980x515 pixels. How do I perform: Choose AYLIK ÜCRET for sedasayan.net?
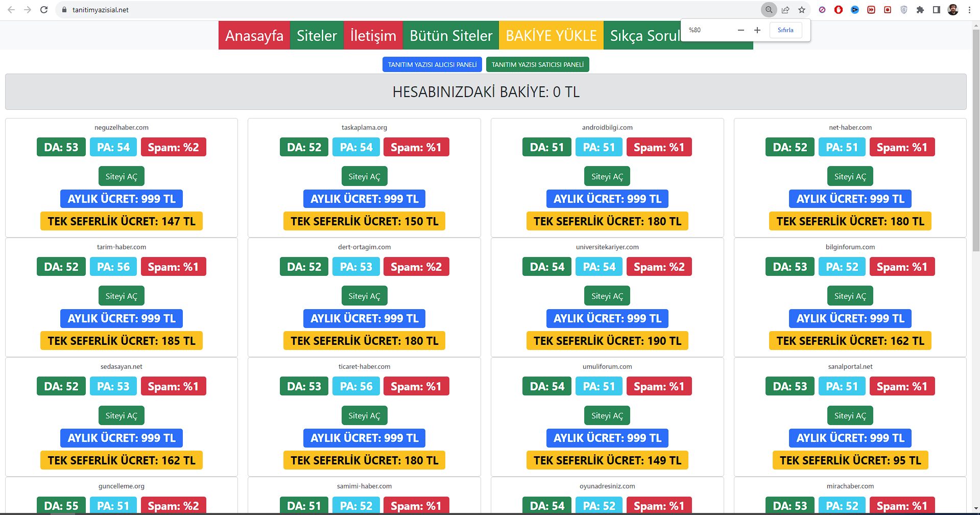coord(122,438)
